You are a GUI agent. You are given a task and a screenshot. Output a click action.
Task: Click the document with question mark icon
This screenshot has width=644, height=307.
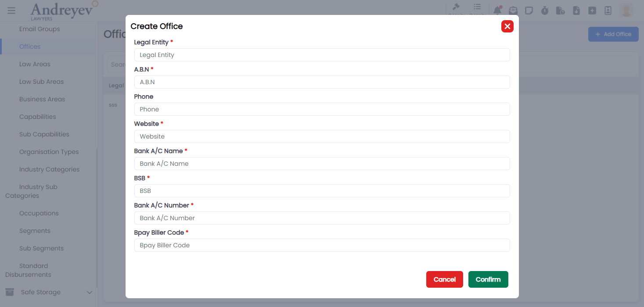pyautogui.click(x=561, y=10)
